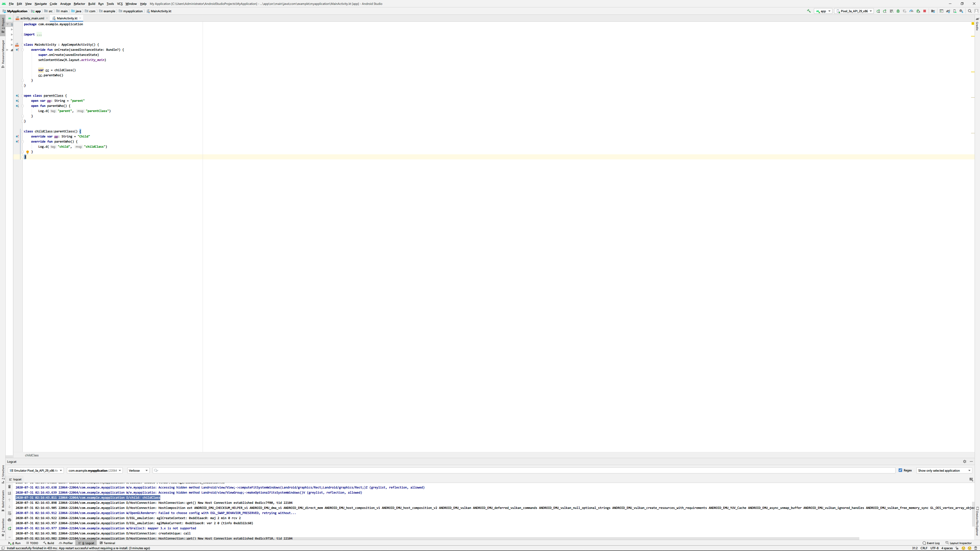Open the Refactor menu
Viewport: 980px width, 551px height.
79,4
